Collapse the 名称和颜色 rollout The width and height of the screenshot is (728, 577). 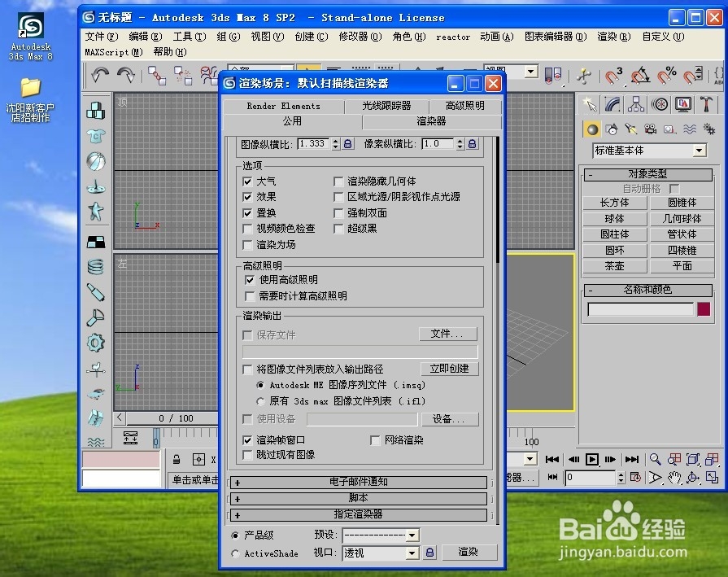pyautogui.click(x=647, y=290)
